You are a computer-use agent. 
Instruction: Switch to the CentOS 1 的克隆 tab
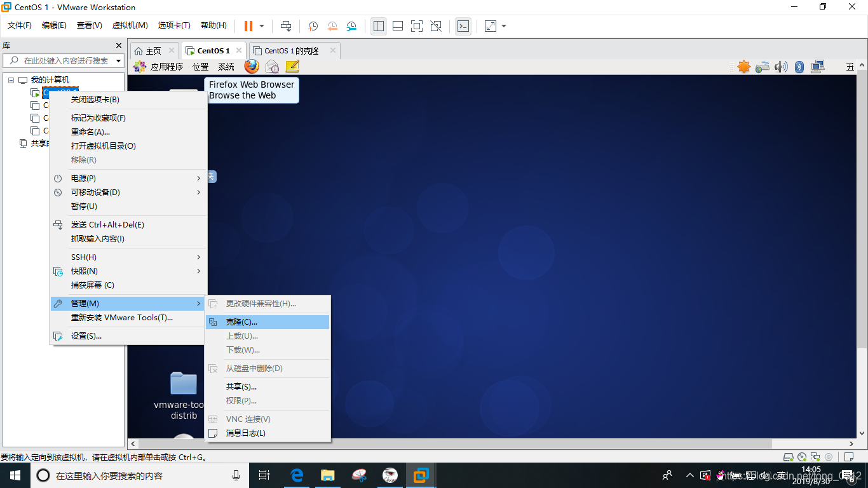[x=295, y=51]
